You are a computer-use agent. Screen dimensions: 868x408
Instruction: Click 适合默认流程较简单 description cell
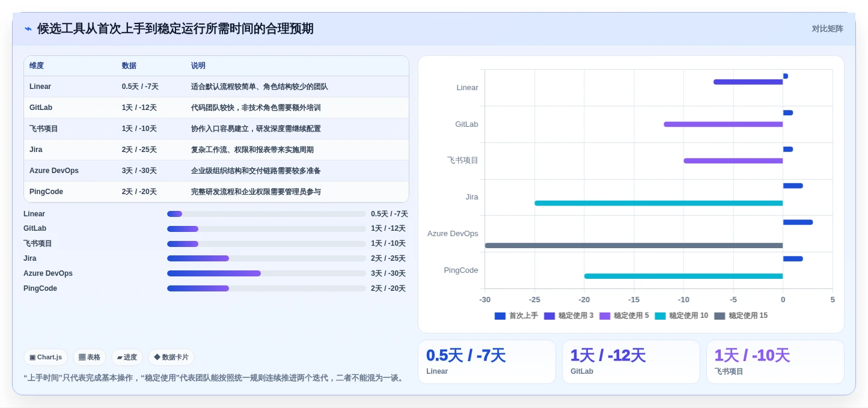click(260, 87)
